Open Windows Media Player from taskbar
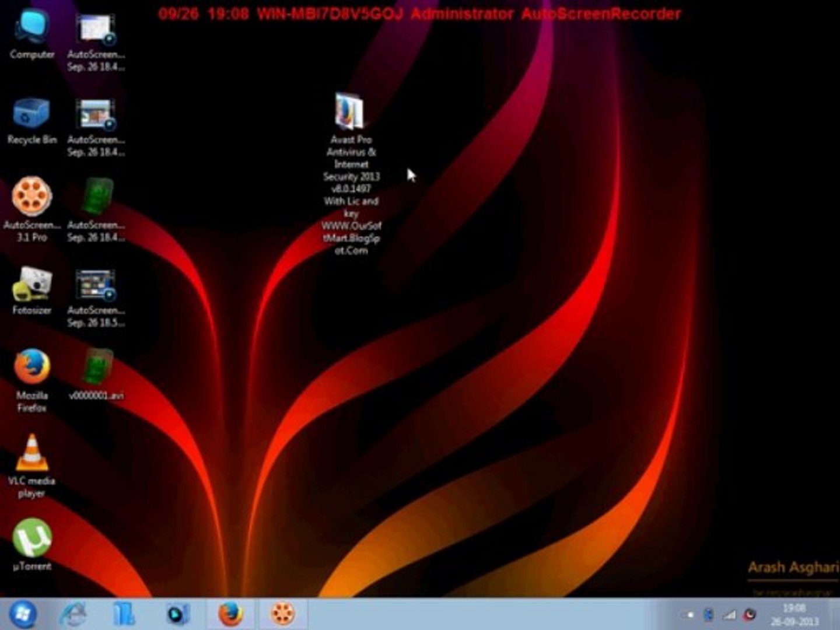Image resolution: width=840 pixels, height=630 pixels. tap(177, 614)
